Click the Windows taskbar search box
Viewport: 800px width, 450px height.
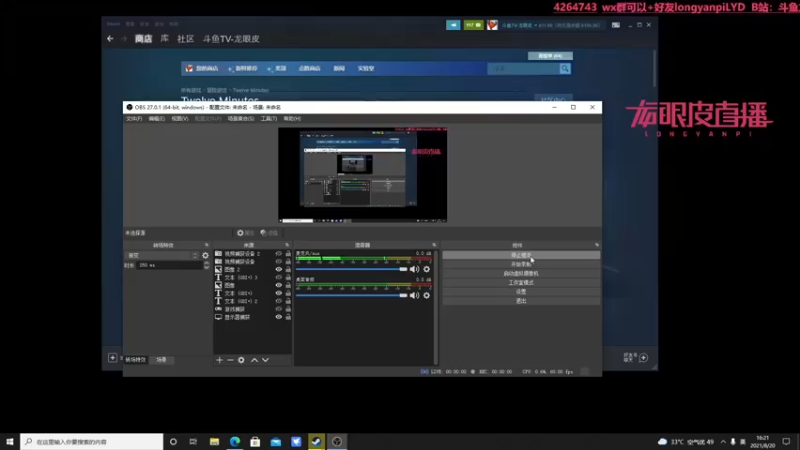tap(92, 441)
